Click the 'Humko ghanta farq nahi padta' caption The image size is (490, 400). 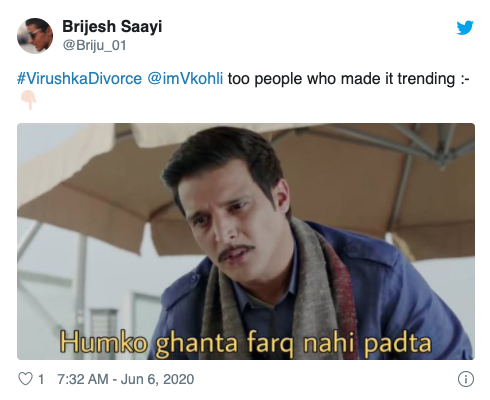(x=245, y=343)
